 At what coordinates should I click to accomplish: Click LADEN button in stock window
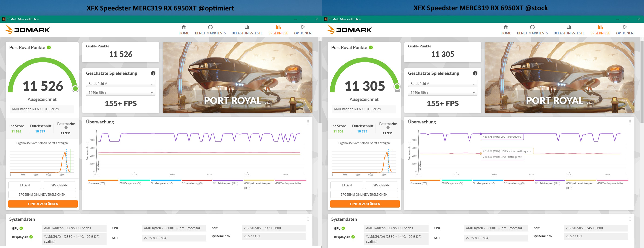[347, 185]
